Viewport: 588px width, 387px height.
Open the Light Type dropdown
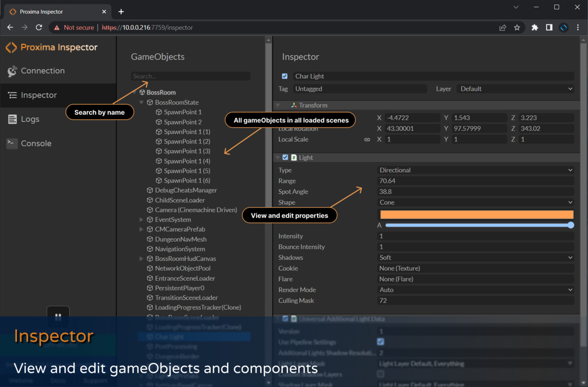click(475, 170)
